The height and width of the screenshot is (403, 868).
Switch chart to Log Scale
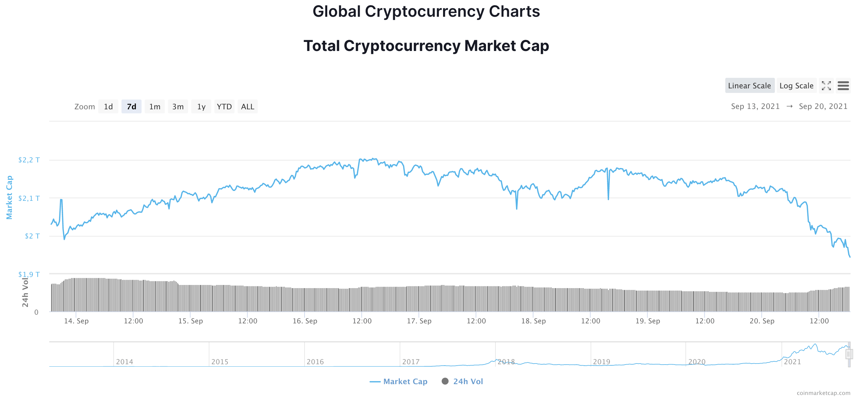(x=796, y=86)
